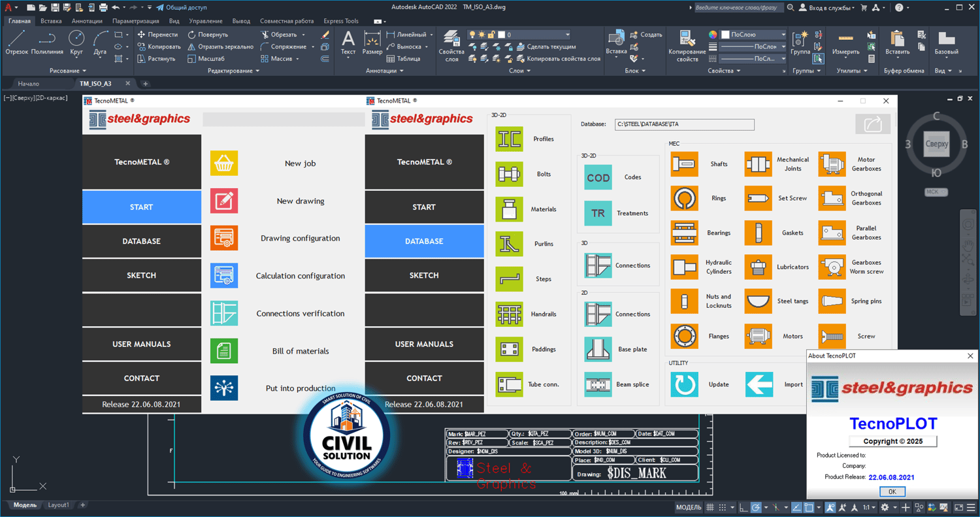
Task: Click the Import arrow icon
Action: (759, 384)
